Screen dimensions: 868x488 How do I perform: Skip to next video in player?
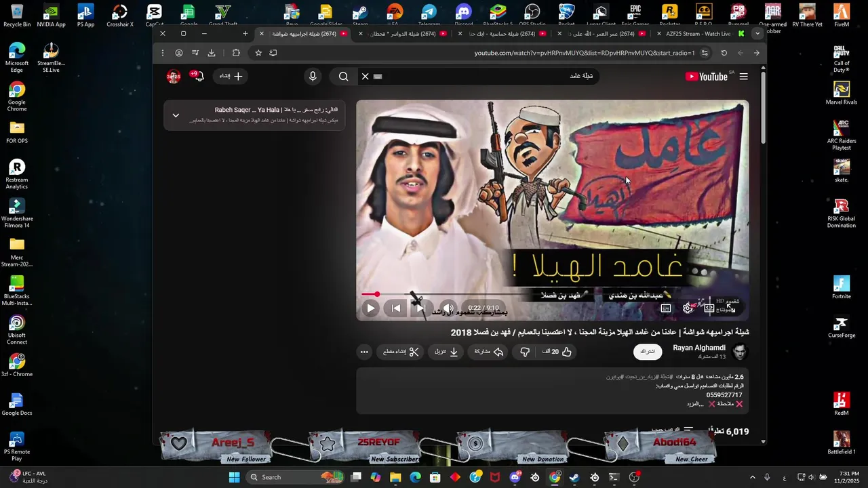point(421,308)
